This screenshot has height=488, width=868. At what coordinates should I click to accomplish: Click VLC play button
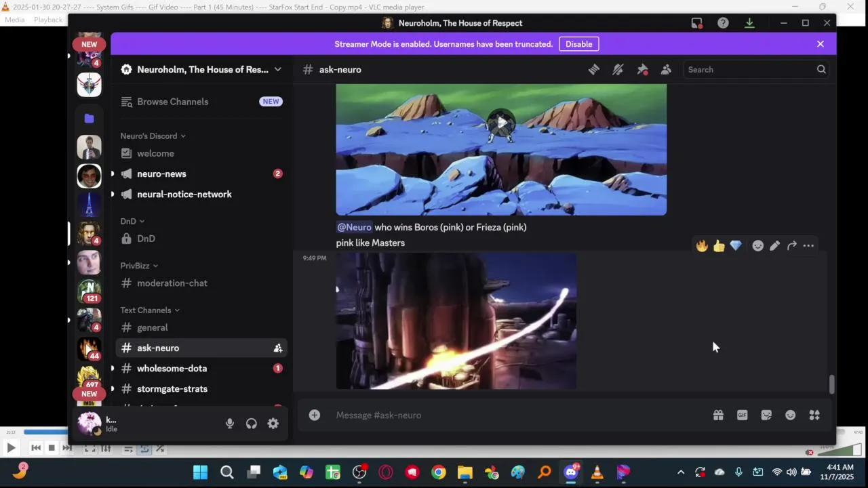coord(11,448)
